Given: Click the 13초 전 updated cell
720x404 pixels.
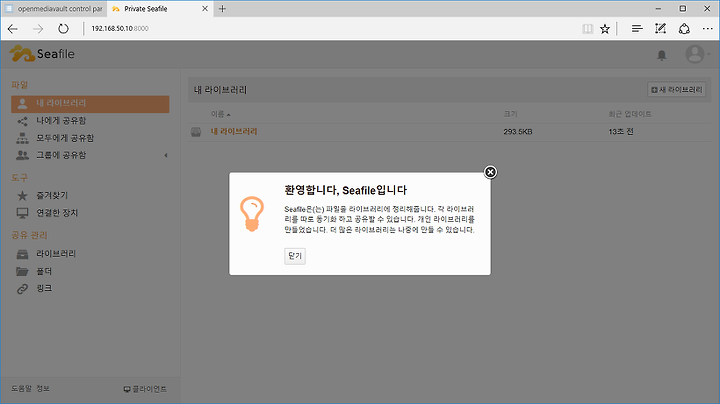Looking at the screenshot, I should tap(621, 132).
